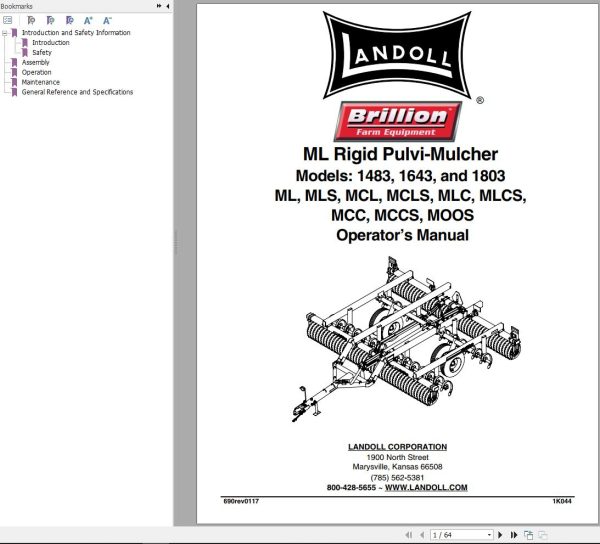Jump to the Introduction bookmark

(51, 42)
